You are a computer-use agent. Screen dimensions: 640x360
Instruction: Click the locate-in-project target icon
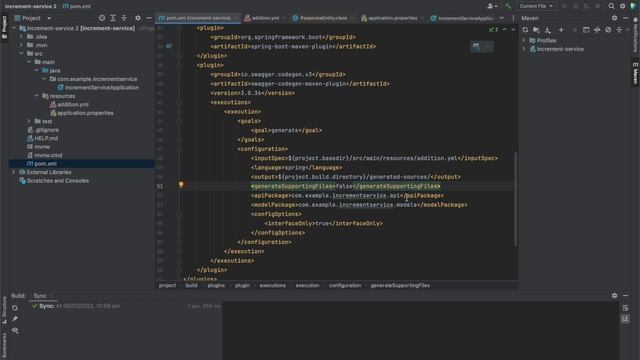(x=102, y=18)
